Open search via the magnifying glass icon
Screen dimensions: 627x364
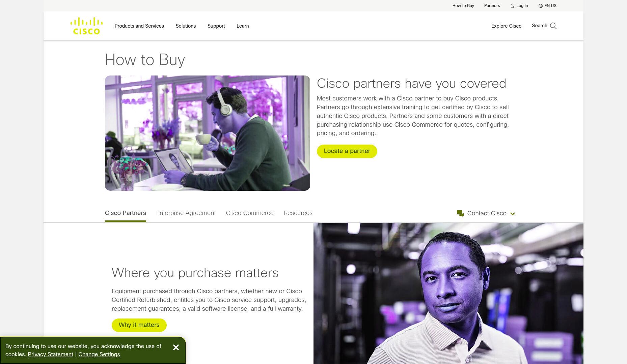coord(553,26)
